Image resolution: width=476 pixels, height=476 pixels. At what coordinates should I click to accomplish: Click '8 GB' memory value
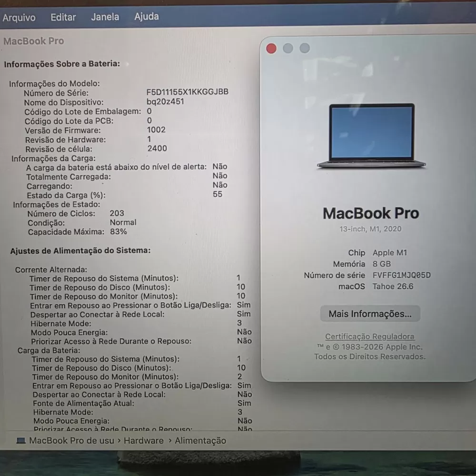click(382, 264)
